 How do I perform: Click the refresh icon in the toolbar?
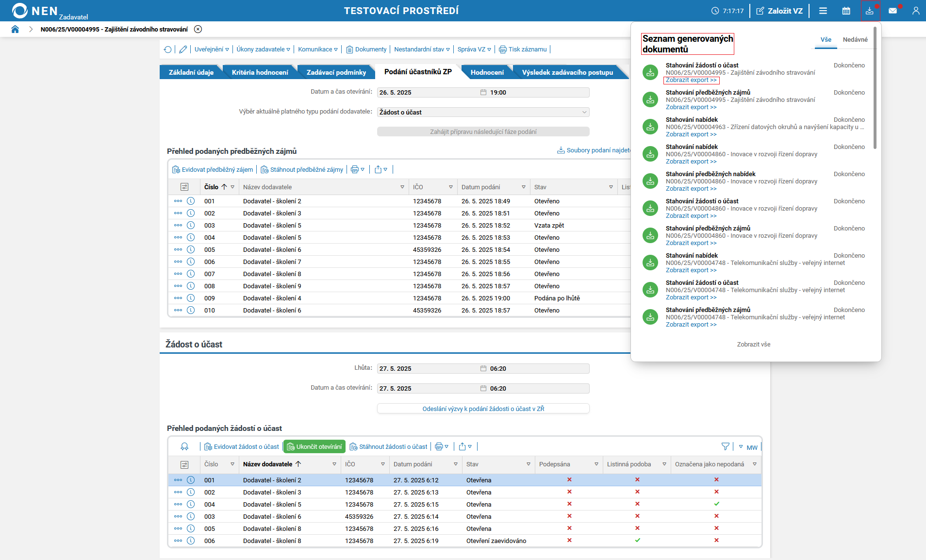168,49
